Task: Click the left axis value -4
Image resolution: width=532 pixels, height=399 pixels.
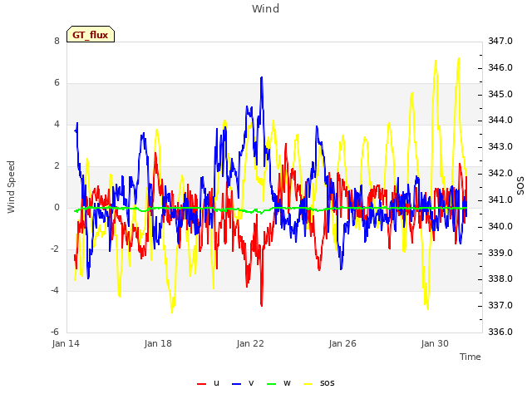Action: tap(56, 291)
